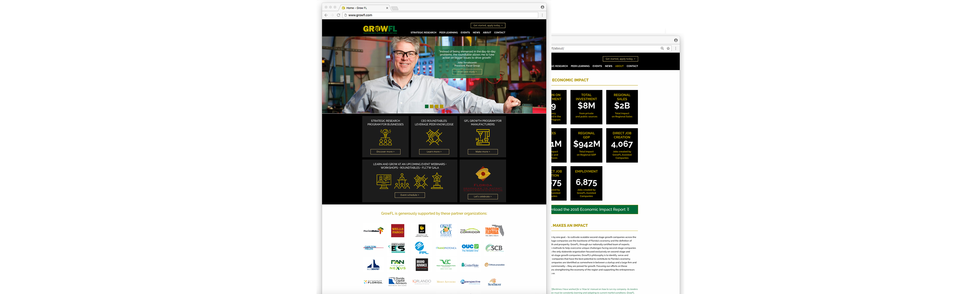This screenshot has width=980, height=294.
Task: Click the handshake CEO roundtables icon
Action: (x=434, y=137)
